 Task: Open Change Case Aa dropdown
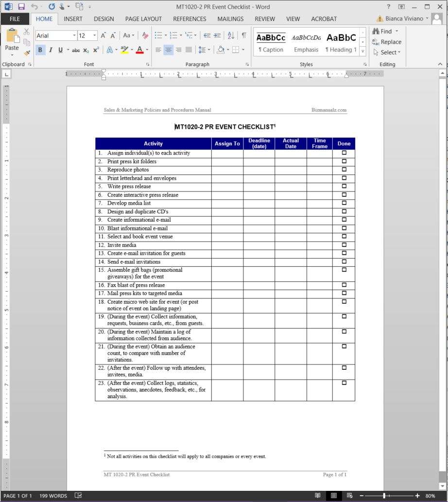tap(128, 35)
